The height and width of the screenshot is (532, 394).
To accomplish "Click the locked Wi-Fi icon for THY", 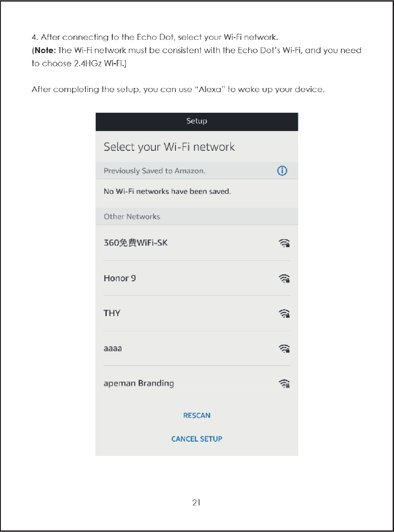I will tap(285, 313).
